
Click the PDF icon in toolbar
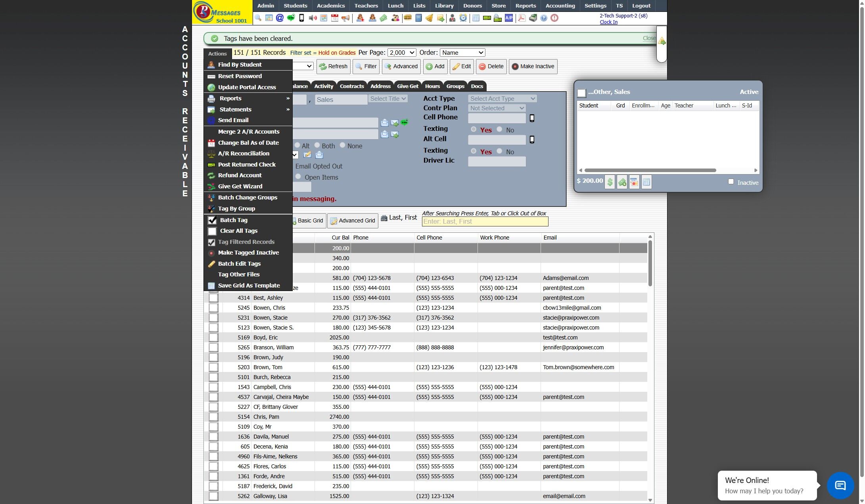522,18
